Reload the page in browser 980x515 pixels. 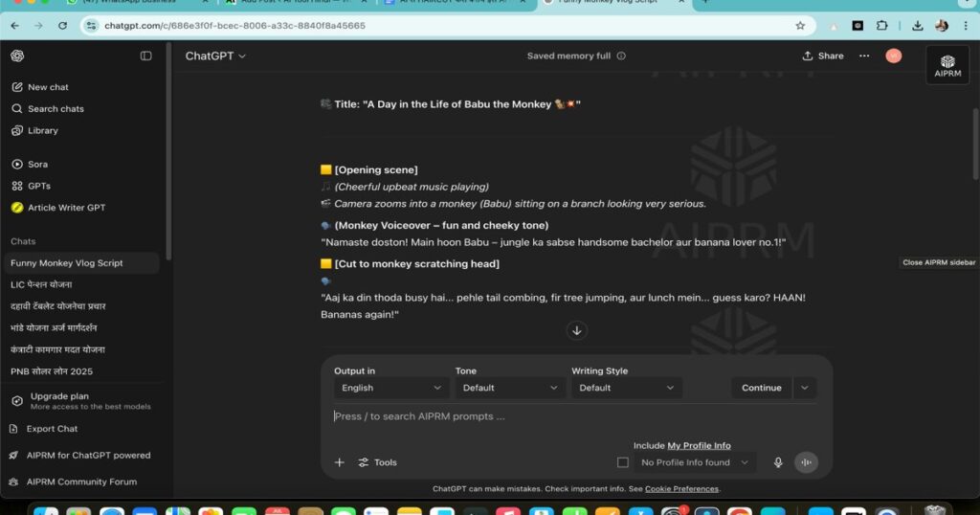[62, 26]
